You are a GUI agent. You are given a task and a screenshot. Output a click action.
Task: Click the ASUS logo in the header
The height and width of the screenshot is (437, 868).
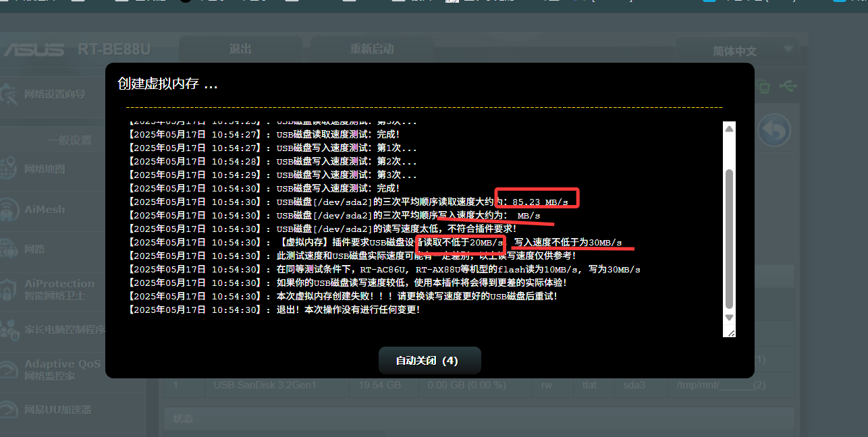point(34,50)
